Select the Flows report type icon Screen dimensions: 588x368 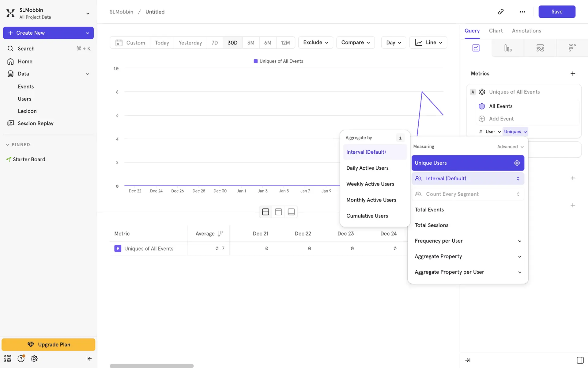(540, 48)
